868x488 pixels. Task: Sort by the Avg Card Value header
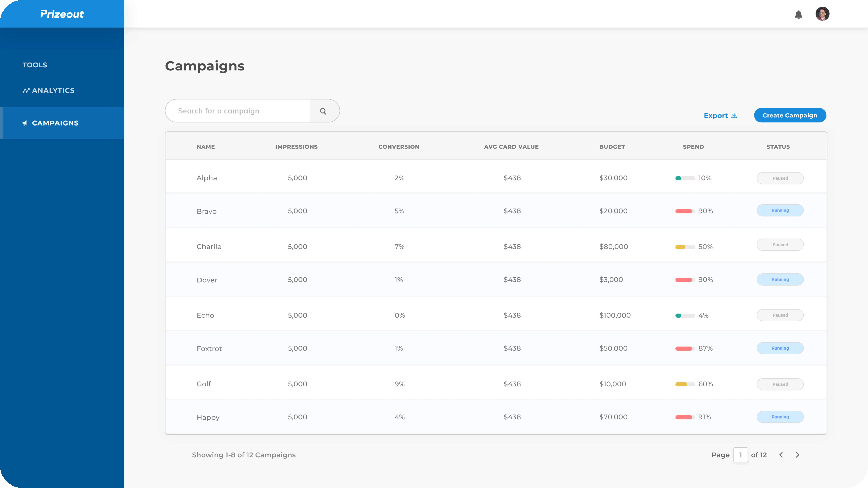[512, 147]
